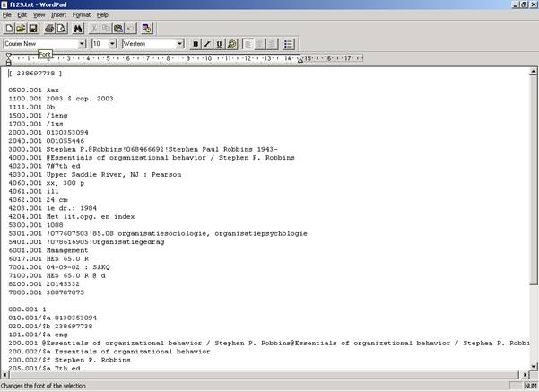Toggle Bullets list style
539x392 pixels.
pyautogui.click(x=288, y=44)
